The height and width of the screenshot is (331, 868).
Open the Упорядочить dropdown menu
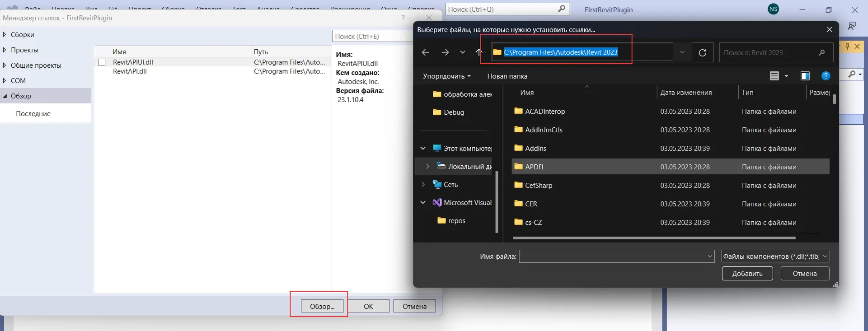(447, 76)
